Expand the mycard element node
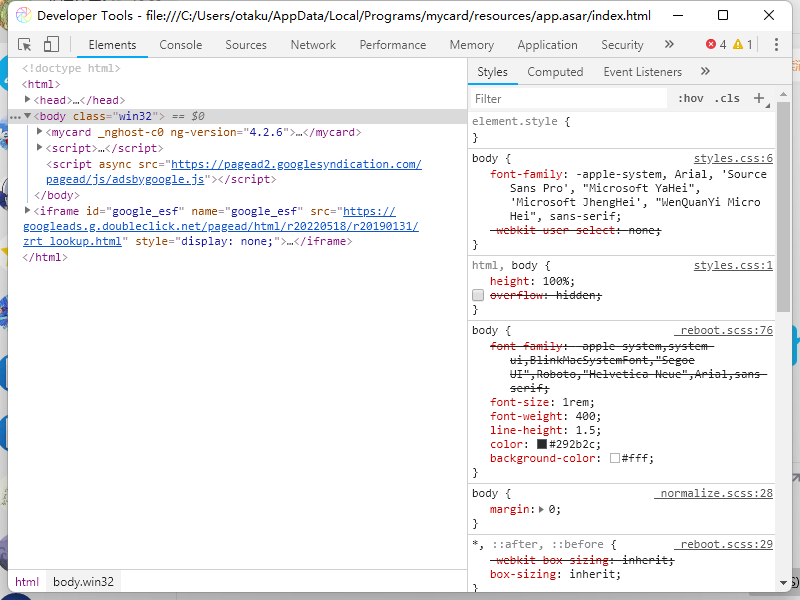The image size is (800, 600). click(39, 132)
